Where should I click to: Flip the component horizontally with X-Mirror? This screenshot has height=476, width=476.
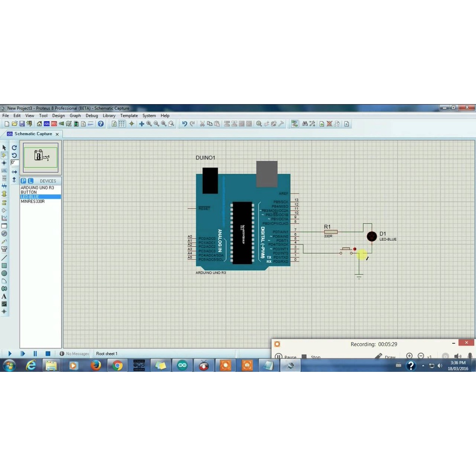tap(14, 172)
